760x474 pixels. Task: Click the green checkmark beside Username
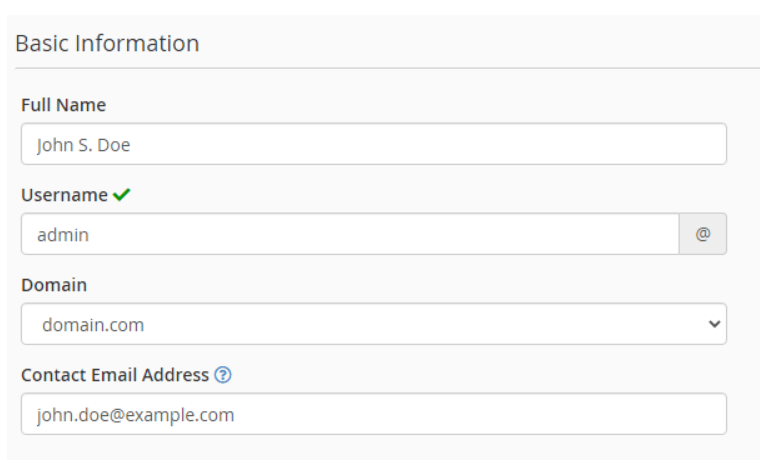click(122, 196)
